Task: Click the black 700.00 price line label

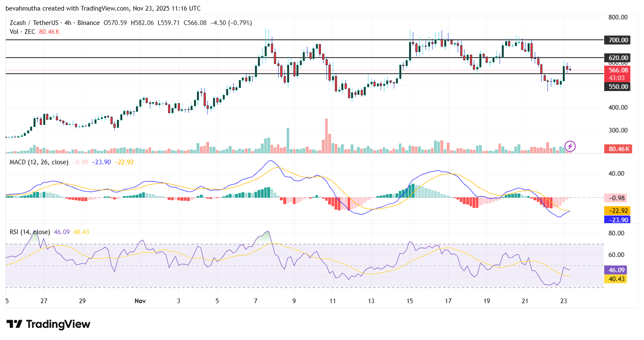Action: pos(618,40)
